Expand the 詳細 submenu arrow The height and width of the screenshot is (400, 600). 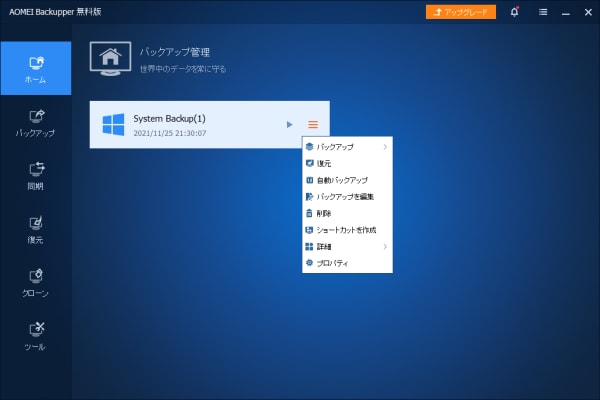(x=385, y=247)
